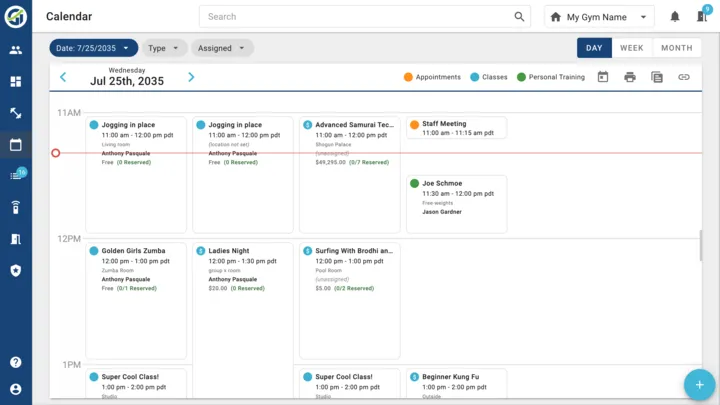Click Jason Gardner trainer name
Image resolution: width=720 pixels, height=405 pixels.
[x=442, y=212]
